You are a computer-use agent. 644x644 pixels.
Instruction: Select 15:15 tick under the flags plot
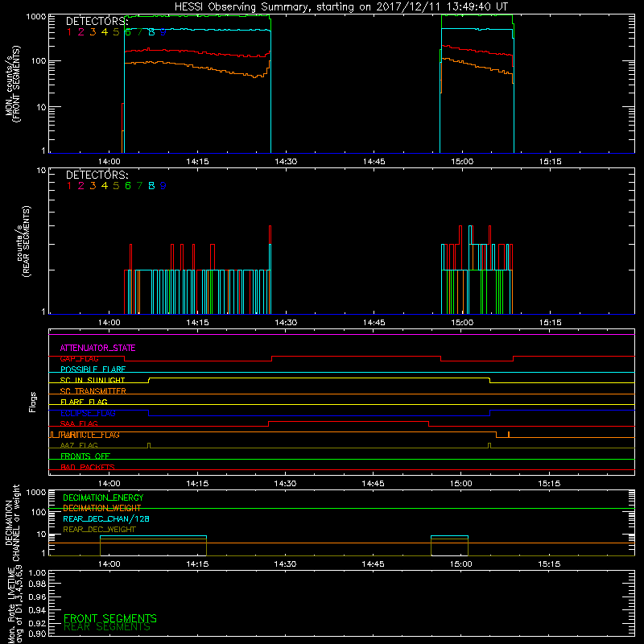pos(549,484)
